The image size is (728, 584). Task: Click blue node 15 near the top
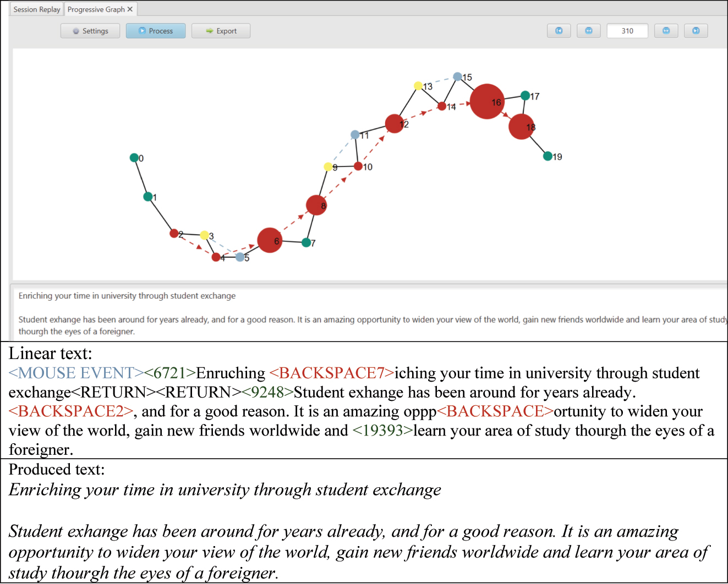[x=457, y=76]
